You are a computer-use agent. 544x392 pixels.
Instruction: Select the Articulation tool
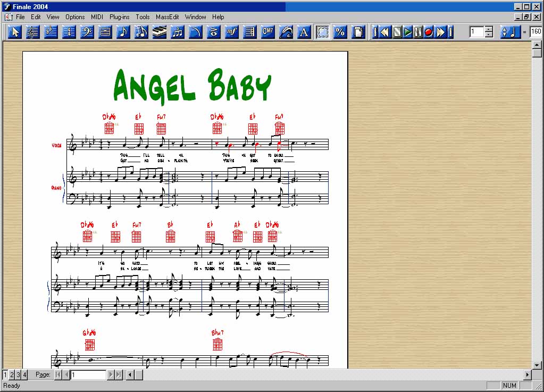pos(213,32)
